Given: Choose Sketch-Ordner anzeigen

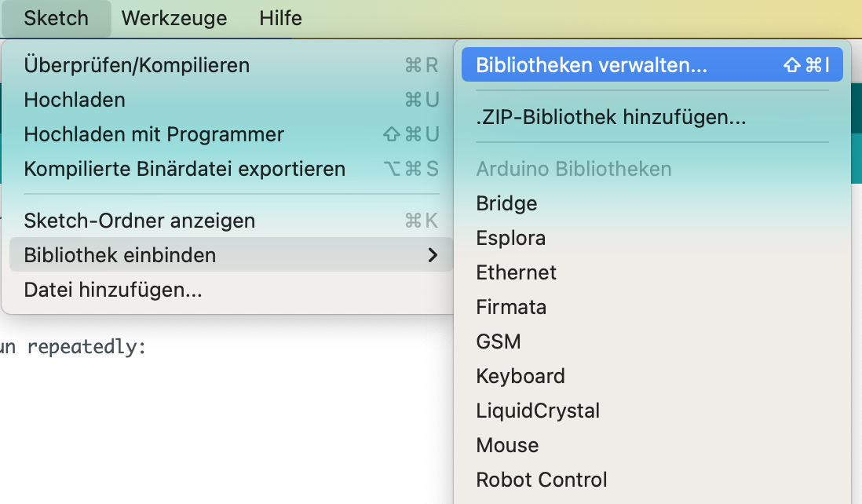Looking at the screenshot, I should coord(140,221).
